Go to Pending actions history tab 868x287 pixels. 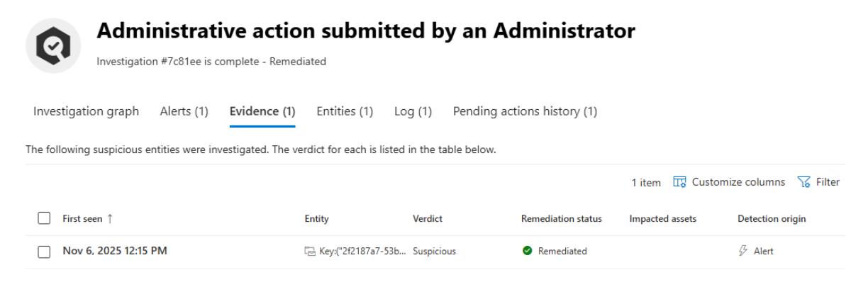click(530, 111)
